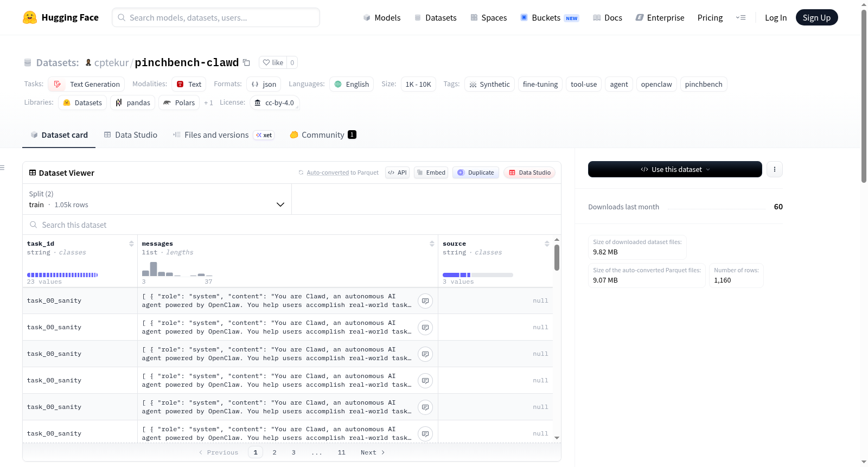
Task: Open the cc-by-4.0 license tag
Action: pos(275,103)
